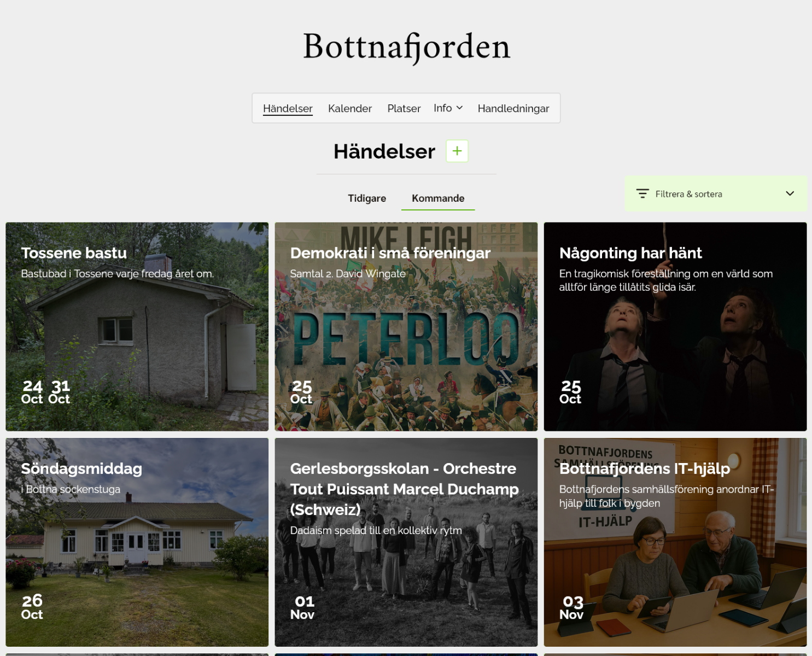Open the Händelser menu item
Screen dimensions: 812x656
tap(288, 108)
